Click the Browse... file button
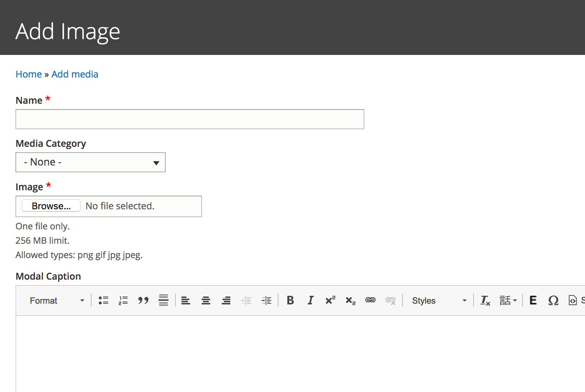This screenshot has width=585, height=392. 51,206
